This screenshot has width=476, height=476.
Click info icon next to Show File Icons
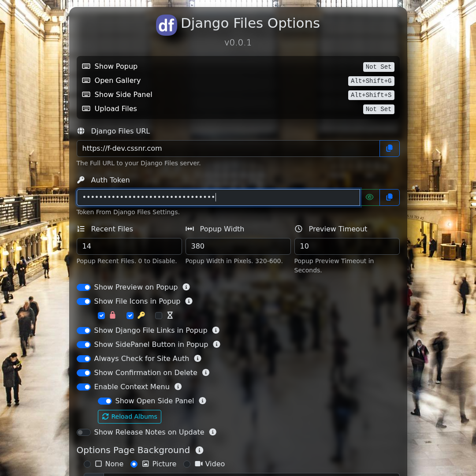189,301
